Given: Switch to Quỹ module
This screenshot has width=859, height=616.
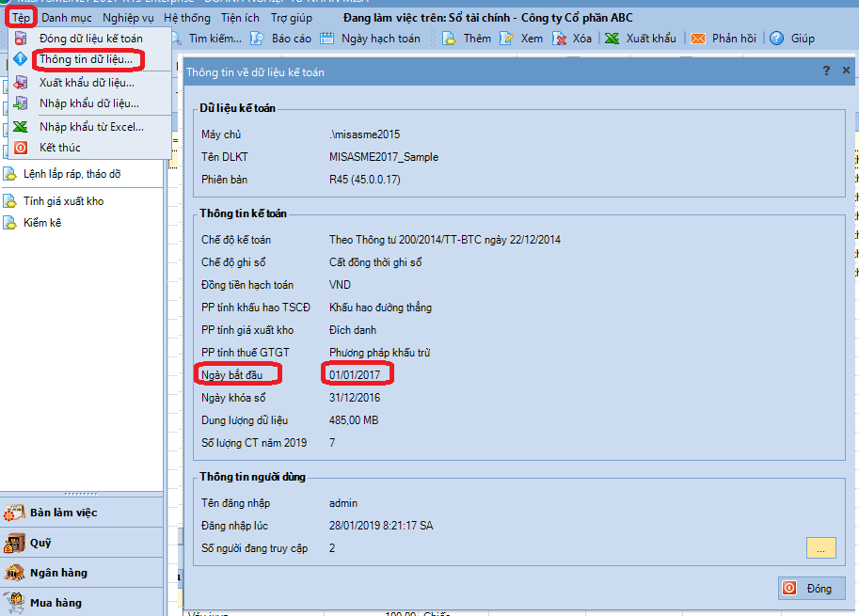Looking at the screenshot, I should (x=82, y=543).
